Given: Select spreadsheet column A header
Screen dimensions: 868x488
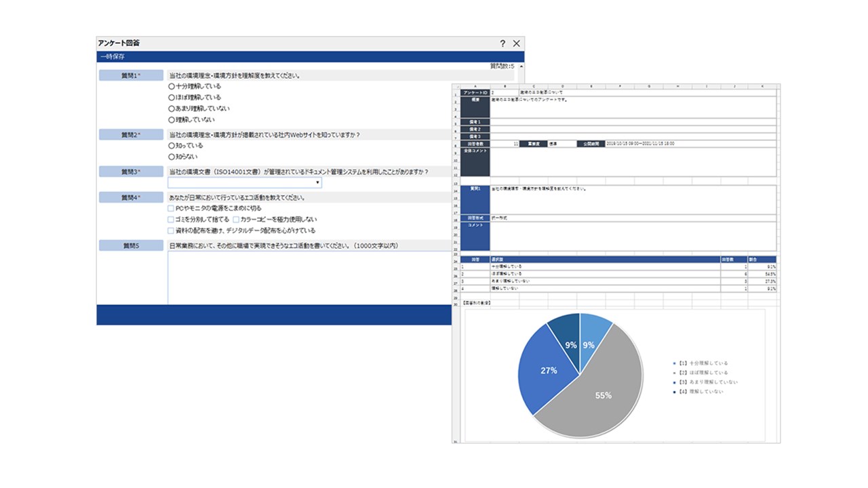Looking at the screenshot, I should (475, 87).
